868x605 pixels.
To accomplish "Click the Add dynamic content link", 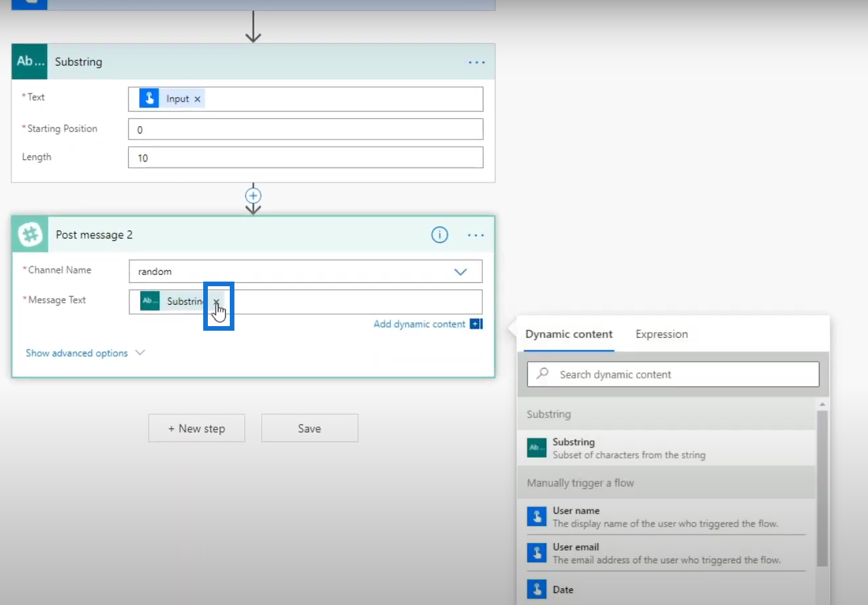I will 419,324.
